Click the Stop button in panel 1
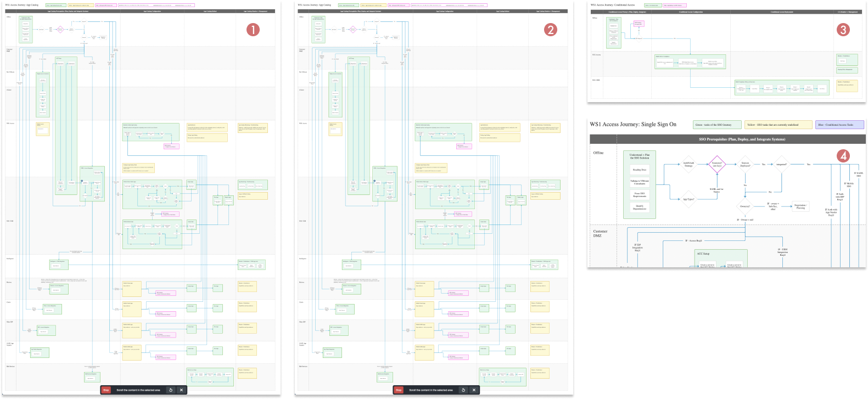Viewport: 868px width, 399px height. pos(107,390)
